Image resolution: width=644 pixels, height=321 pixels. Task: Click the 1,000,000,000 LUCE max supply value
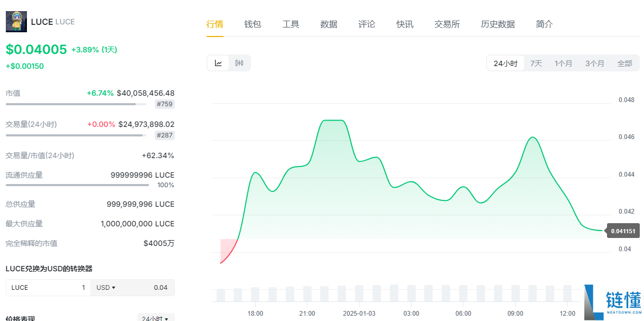click(x=137, y=224)
